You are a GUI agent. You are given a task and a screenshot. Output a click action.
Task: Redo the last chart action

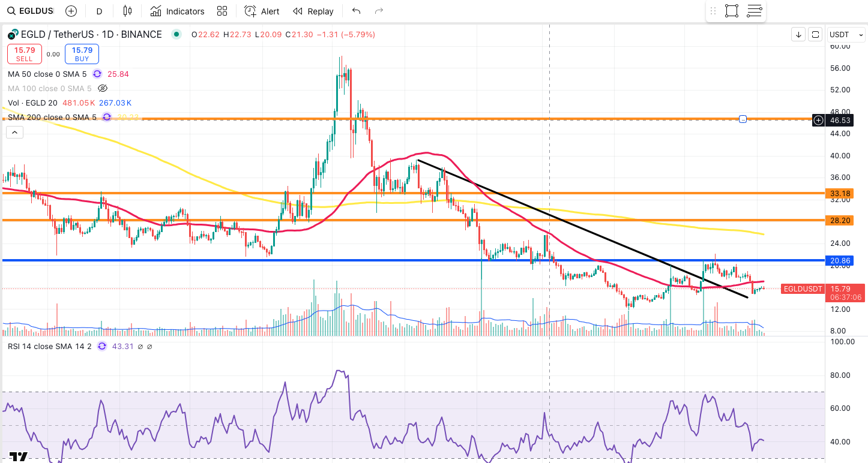[379, 11]
